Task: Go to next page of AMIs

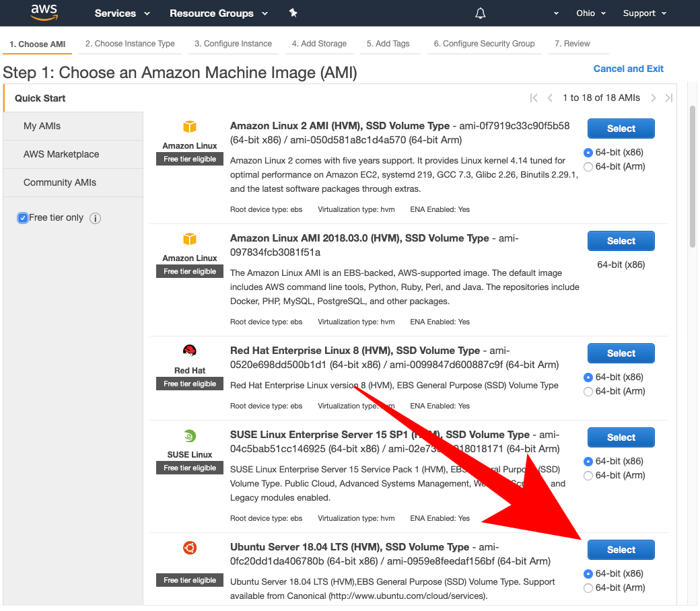Action: point(653,98)
